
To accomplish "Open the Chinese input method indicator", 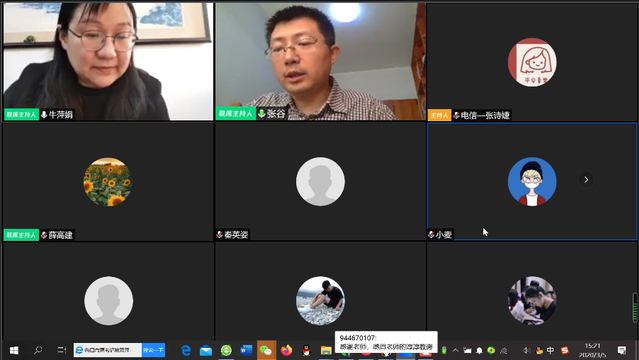I will tap(550, 350).
